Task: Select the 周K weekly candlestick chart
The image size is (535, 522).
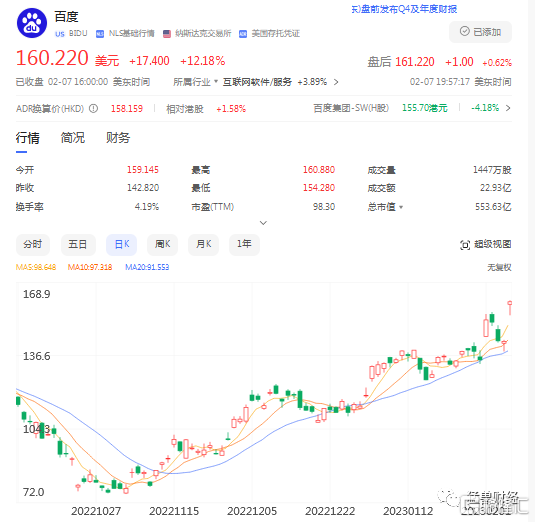Action: 162,245
